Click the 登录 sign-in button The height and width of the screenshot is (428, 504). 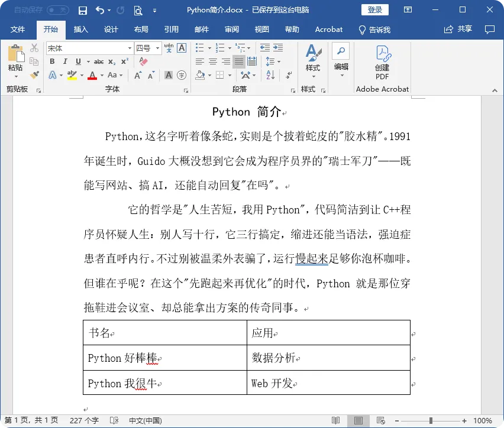[x=375, y=10]
